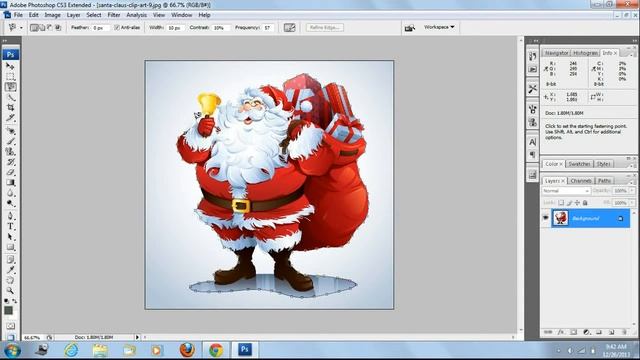
Task: Select the Blur tool
Action: (x=10, y=193)
